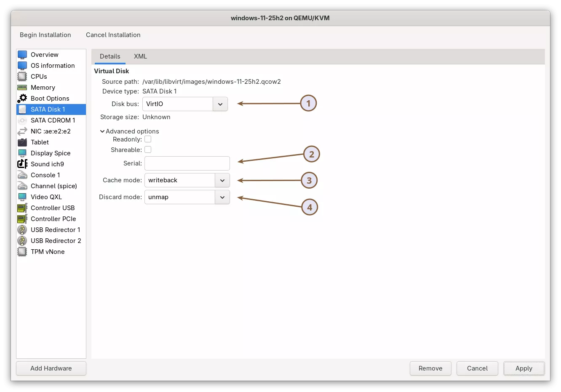Click the Channel (spice) icon

(x=22, y=186)
